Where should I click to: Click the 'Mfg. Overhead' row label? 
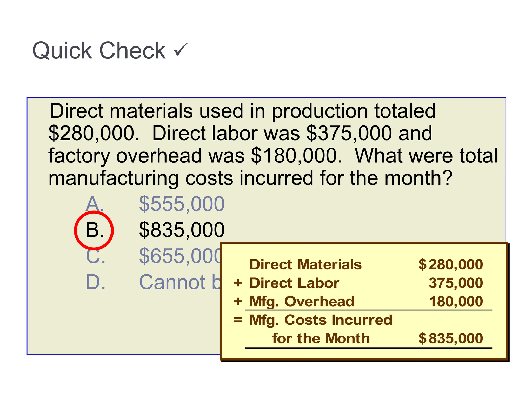[302, 302]
